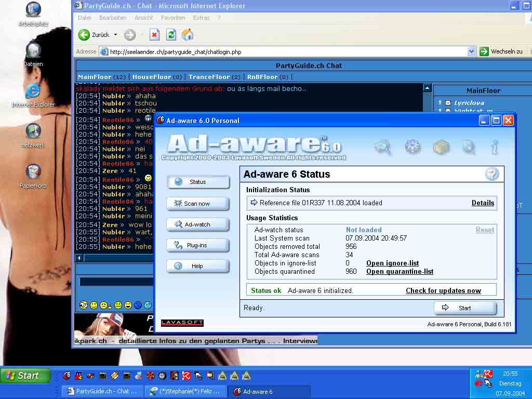This screenshot has height=399, width=532.
Task: Open the quarantine-list link
Action: coord(400,272)
